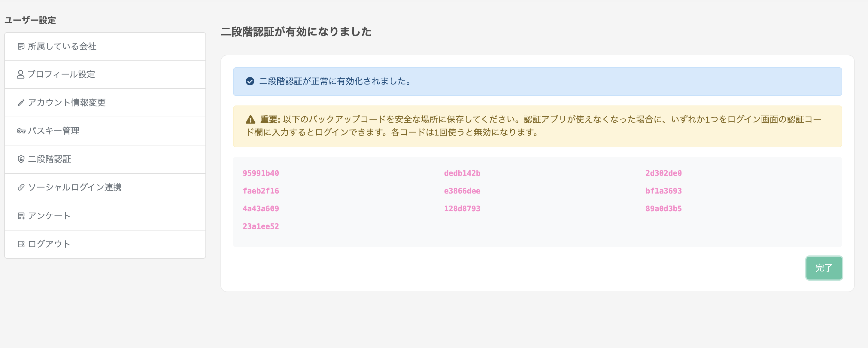
Task: Open the 所属している会社 menu item
Action: tap(105, 47)
